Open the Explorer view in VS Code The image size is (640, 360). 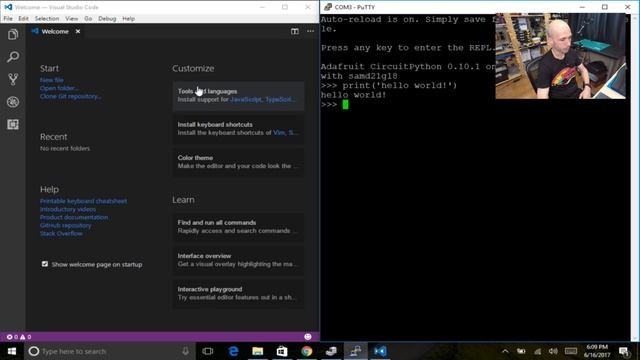coord(13,35)
